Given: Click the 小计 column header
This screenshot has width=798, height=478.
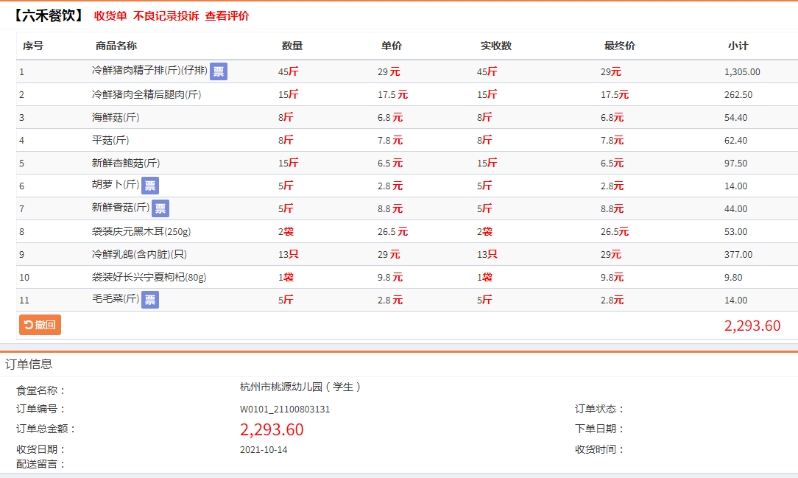Looking at the screenshot, I should [738, 46].
